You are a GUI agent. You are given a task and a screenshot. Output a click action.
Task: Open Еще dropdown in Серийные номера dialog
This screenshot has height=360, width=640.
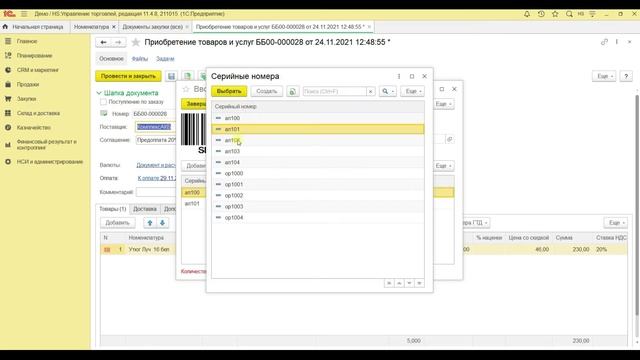coord(413,91)
